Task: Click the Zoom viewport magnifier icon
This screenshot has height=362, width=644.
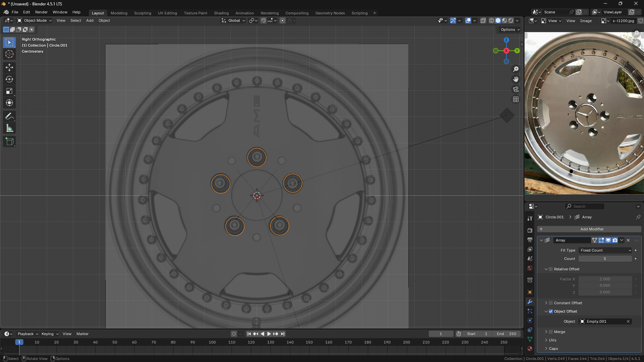Action: [x=516, y=69]
